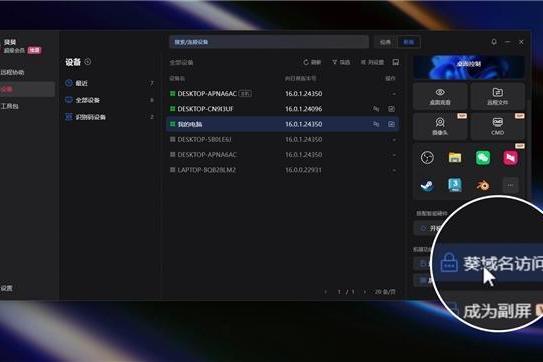This screenshot has height=362, width=543.
Task: Launch the OBS app icon
Action: point(427,158)
